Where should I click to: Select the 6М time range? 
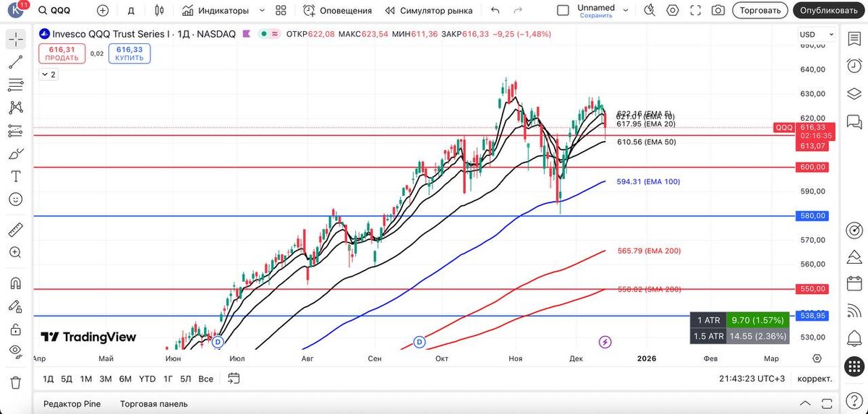click(x=125, y=379)
